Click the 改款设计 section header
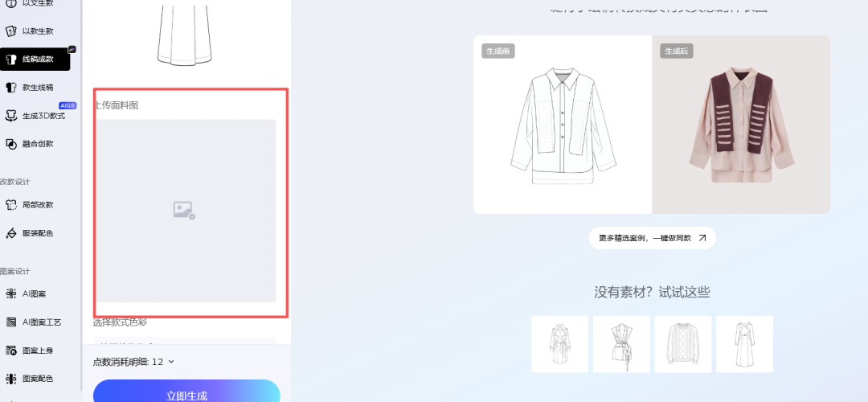The image size is (868, 402). (15, 182)
